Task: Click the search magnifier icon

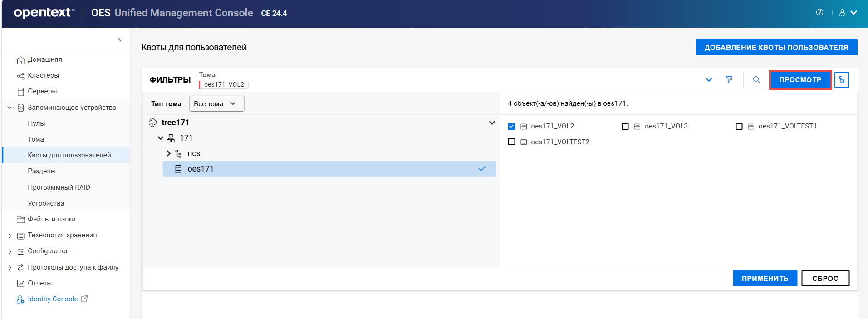Action: 756,79
